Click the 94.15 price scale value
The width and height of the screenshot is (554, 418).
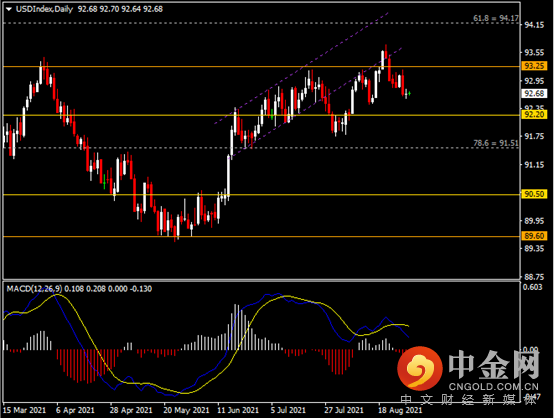(x=534, y=25)
